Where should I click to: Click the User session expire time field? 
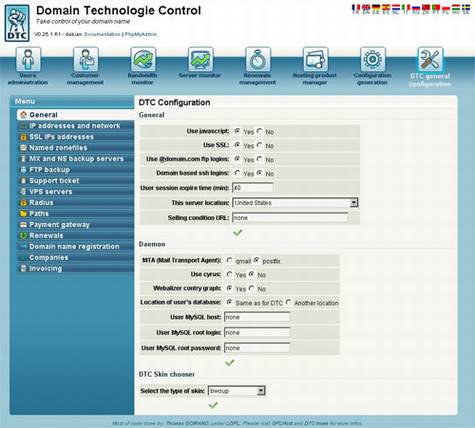click(252, 188)
